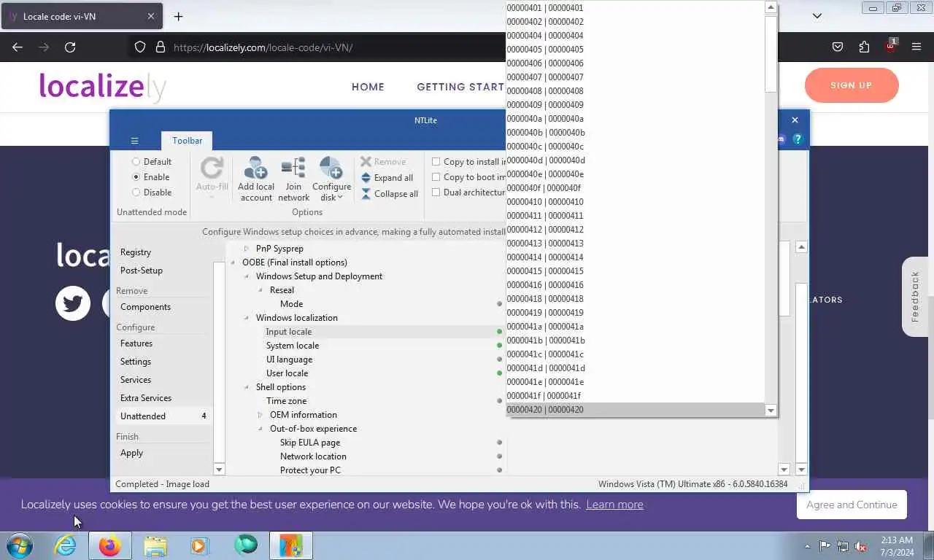
Task: Open Windows Media Player from taskbar
Action: pyautogui.click(x=200, y=545)
